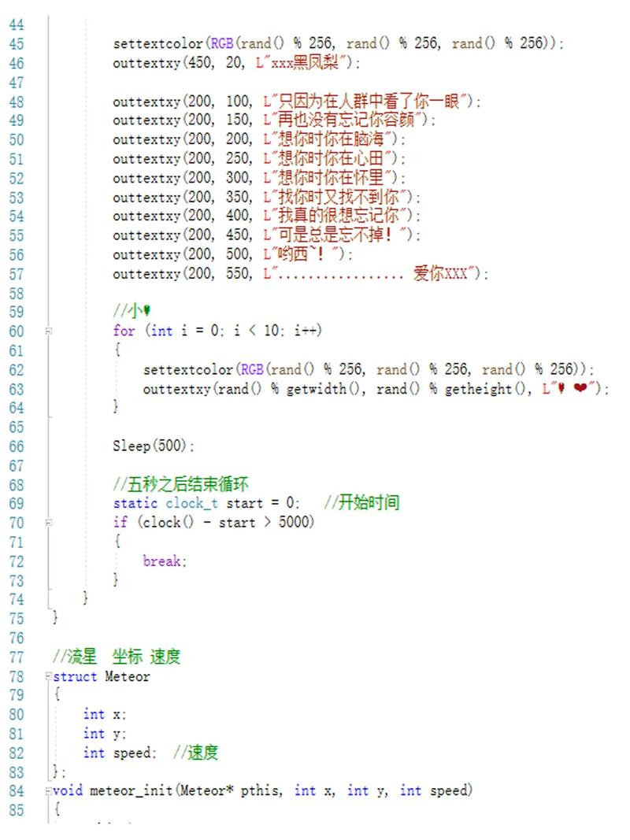Click the outtextxy(200, 150 line
Image resolution: width=630 pixels, height=840 pixels.
click(274, 120)
